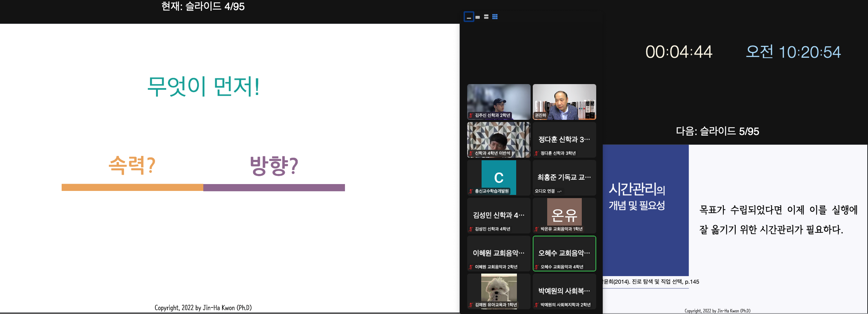The image size is (868, 314).
Task: Click muted mic icon on 김주신 신학과 2학년 tile
Action: tap(471, 115)
